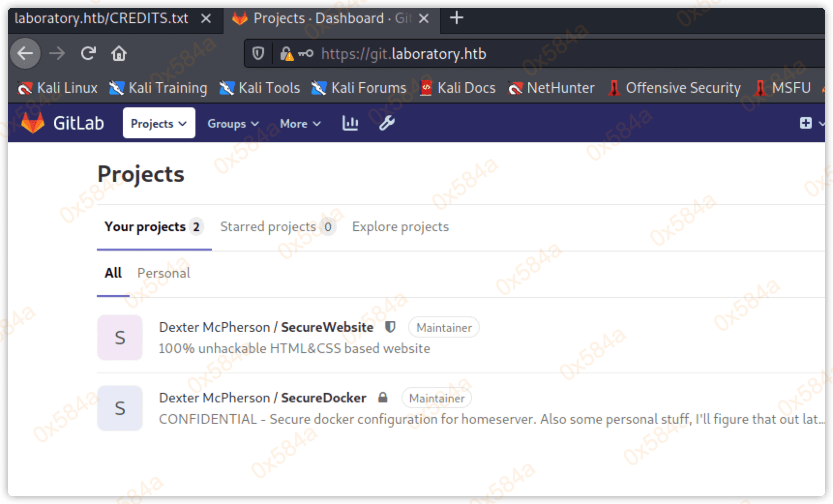Click the URL address bar
This screenshot has width=833, height=504.
click(x=532, y=54)
